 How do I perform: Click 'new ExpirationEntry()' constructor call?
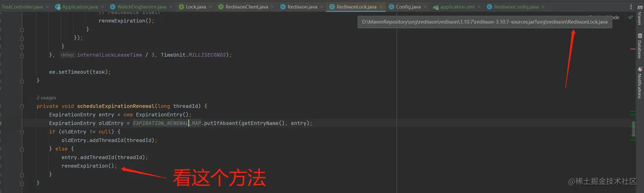click(156, 115)
